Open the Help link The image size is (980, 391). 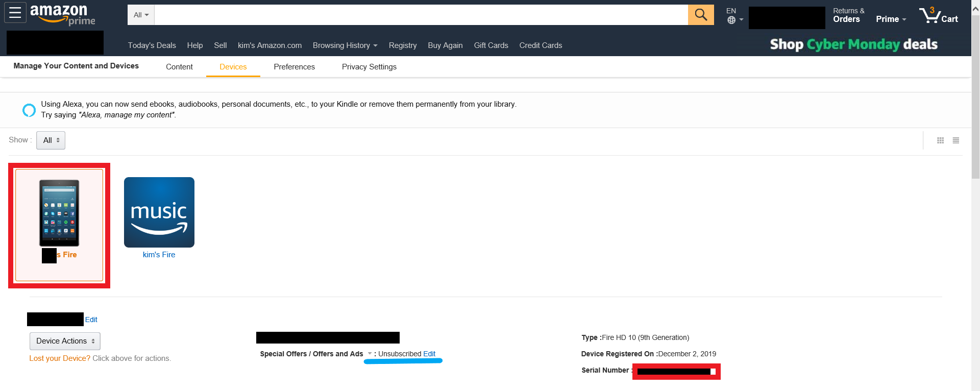[195, 45]
